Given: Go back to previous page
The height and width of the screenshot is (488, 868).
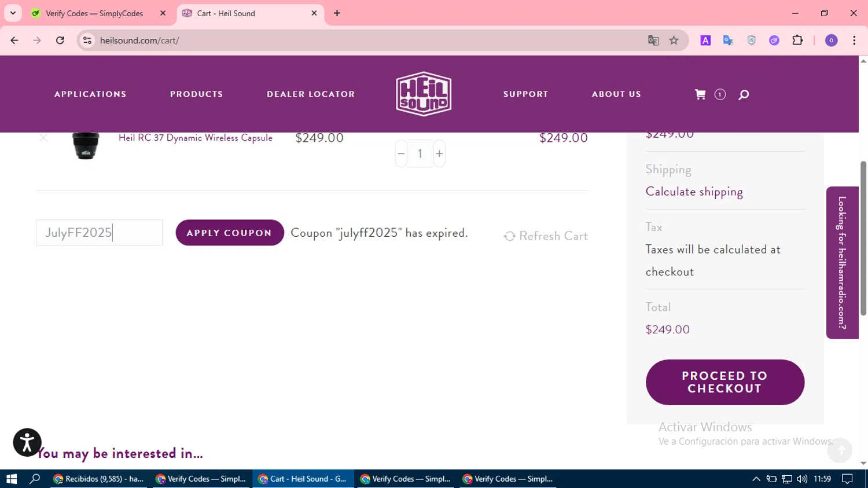Looking at the screenshot, I should click(x=14, y=41).
